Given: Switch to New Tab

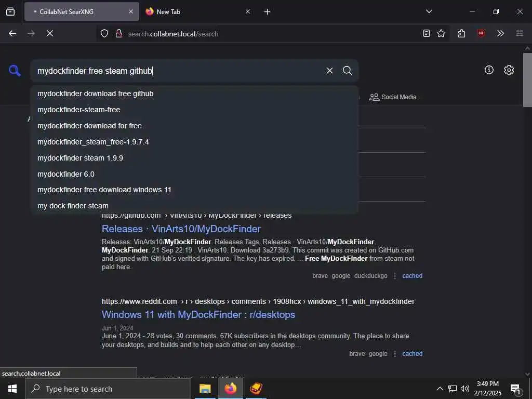Looking at the screenshot, I should (x=198, y=11).
